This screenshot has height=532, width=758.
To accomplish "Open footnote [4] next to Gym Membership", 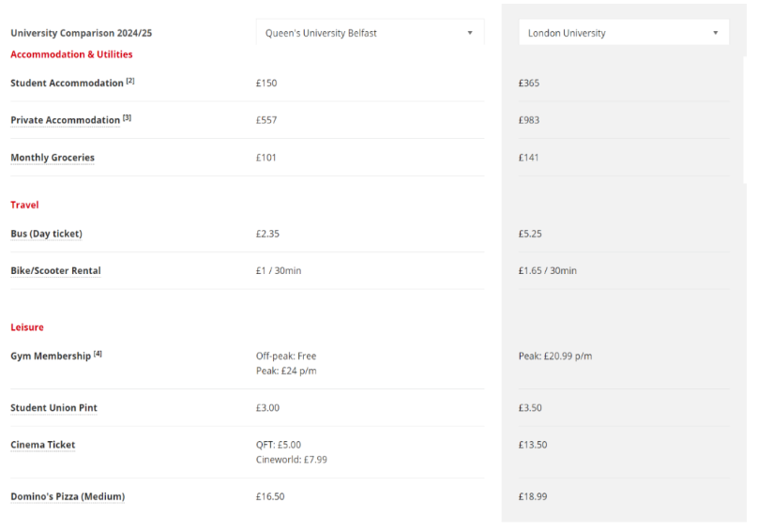I will click(98, 354).
